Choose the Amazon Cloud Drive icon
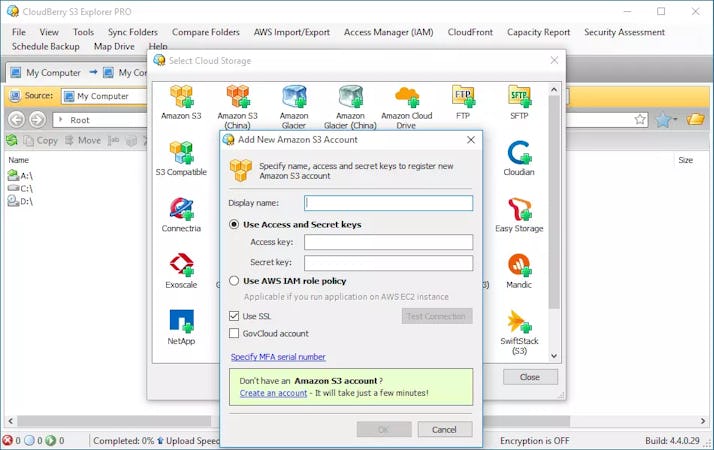714x450 pixels. point(407,97)
